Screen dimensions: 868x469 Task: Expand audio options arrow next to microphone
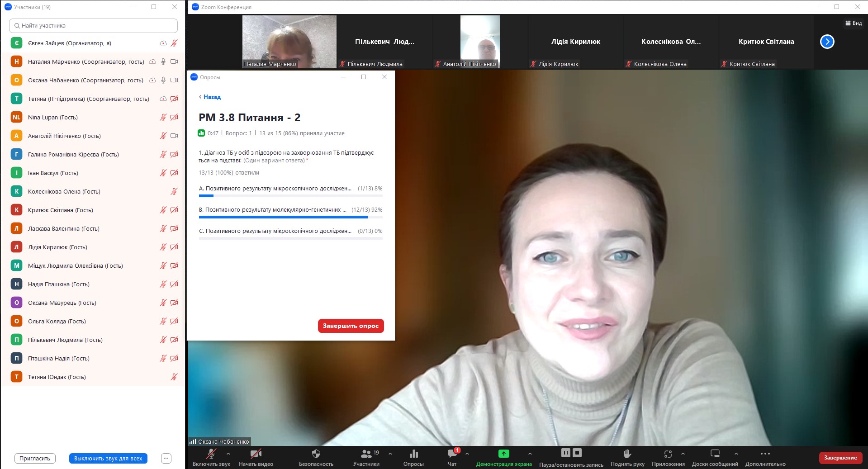point(228,454)
